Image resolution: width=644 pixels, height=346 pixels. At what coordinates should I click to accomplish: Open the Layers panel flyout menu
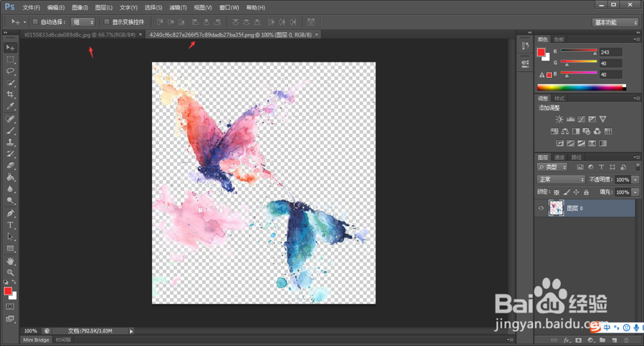pos(637,157)
